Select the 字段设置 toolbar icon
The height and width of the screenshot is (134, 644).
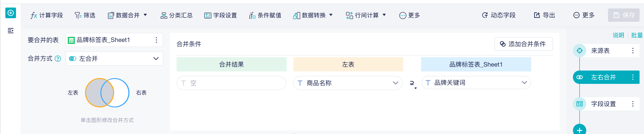pyautogui.click(x=220, y=15)
